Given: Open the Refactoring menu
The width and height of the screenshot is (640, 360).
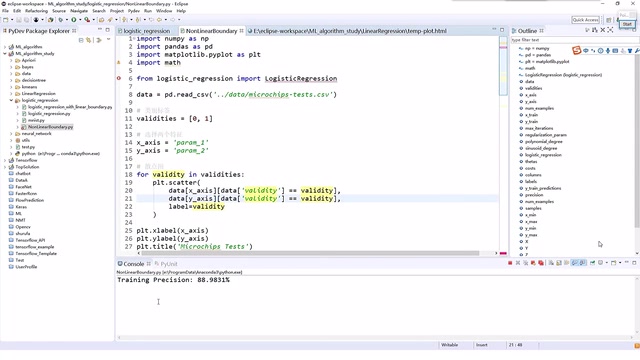Looking at the screenshot, I should [x=36, y=11].
